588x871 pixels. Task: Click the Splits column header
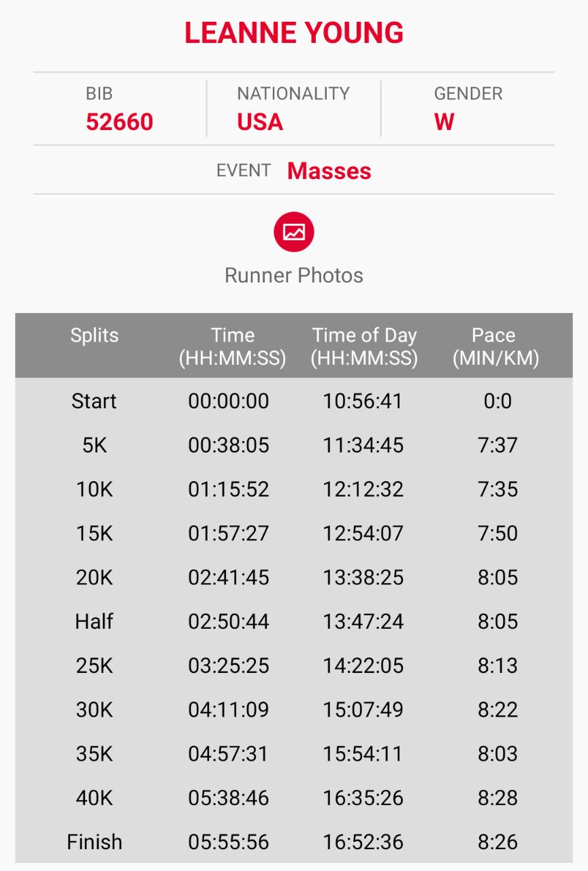95,335
